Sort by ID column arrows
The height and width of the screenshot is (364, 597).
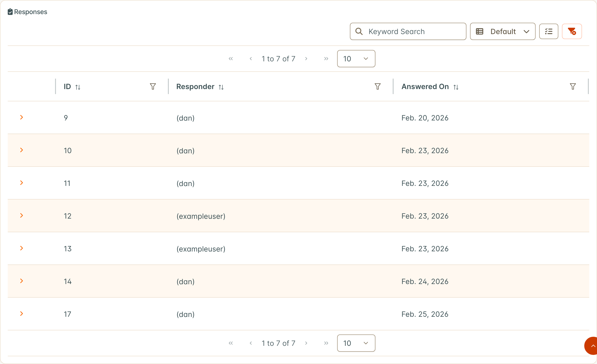[x=78, y=87]
